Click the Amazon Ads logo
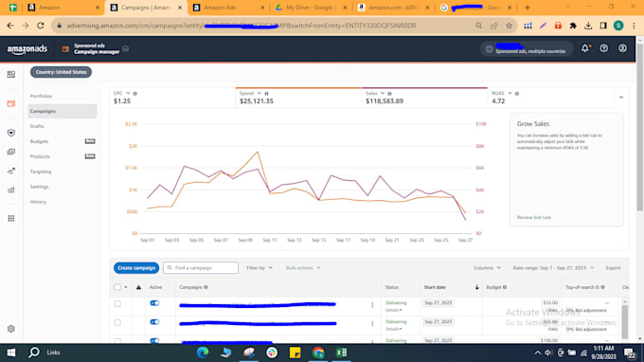Image resolution: width=644 pixels, height=362 pixels. pyautogui.click(x=27, y=49)
